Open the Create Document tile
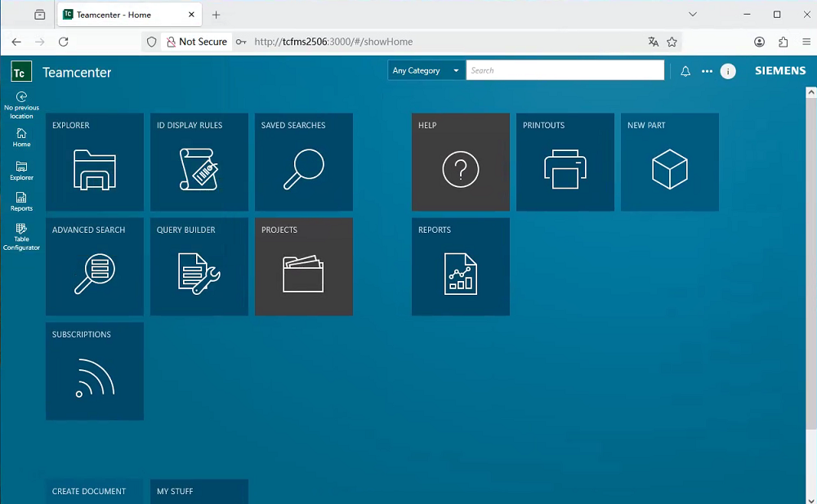817x504 pixels. [94, 492]
